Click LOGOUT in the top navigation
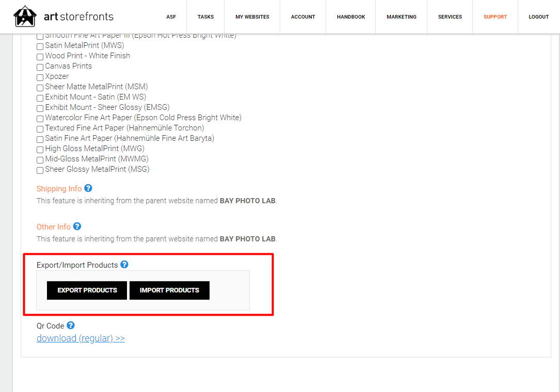Viewport: 560px width, 392px height. (538, 17)
